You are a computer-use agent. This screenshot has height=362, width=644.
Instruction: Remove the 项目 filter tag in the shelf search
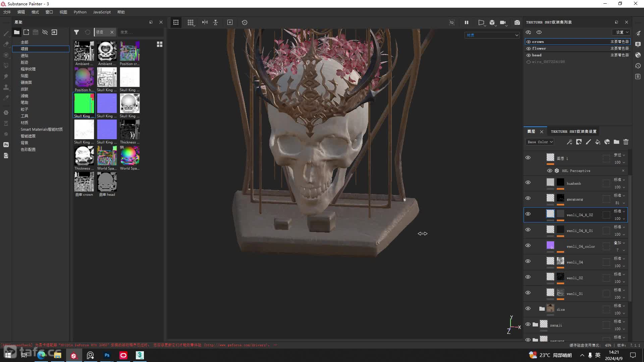click(x=112, y=32)
